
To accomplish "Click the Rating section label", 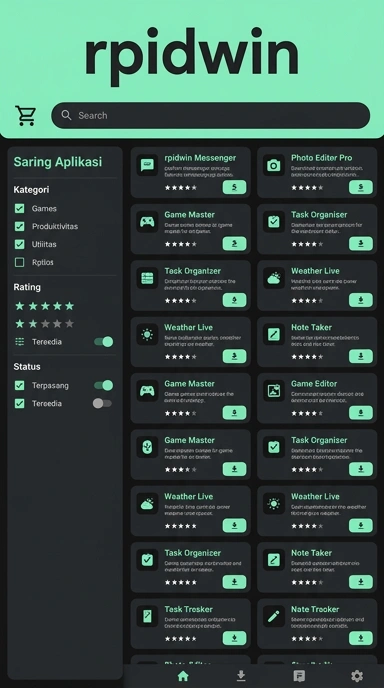I will click(x=27, y=287).
